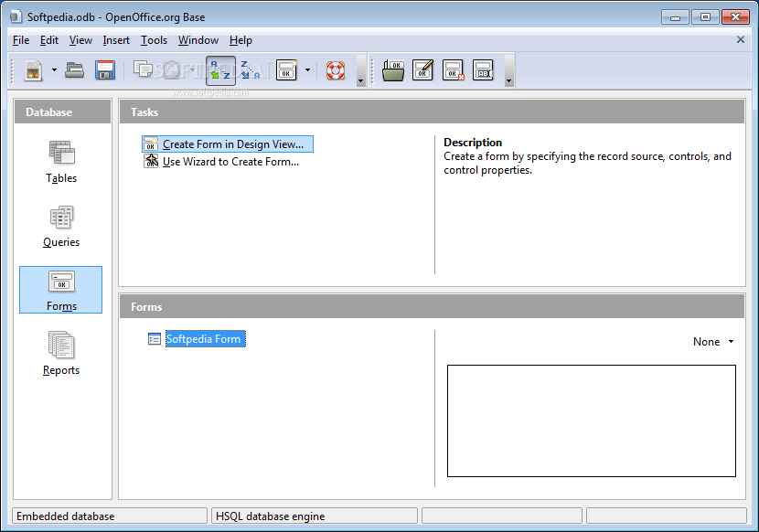This screenshot has height=532, width=759.
Task: Click the Rename form icon
Action: pos(483,70)
